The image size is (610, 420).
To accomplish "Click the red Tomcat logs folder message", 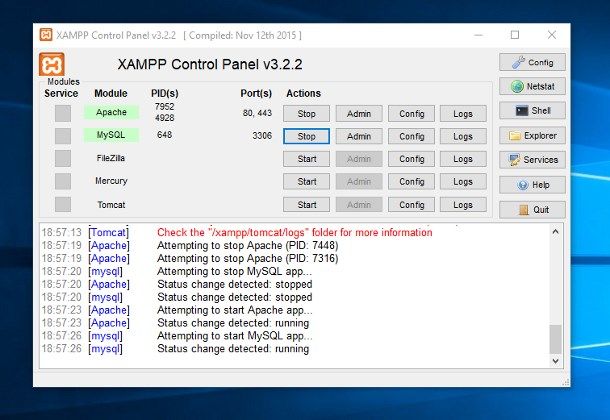I will pyautogui.click(x=294, y=232).
